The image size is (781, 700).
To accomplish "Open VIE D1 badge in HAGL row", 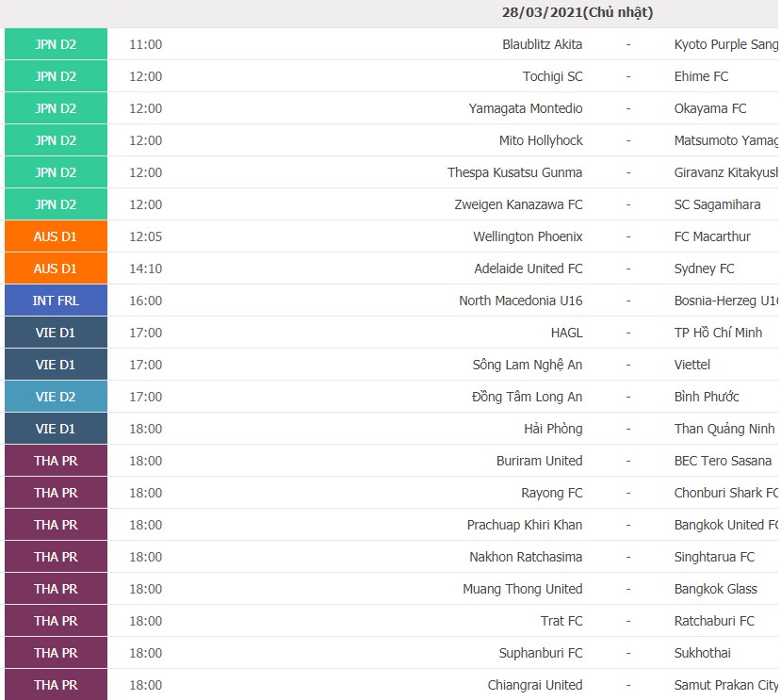I will pos(56,333).
